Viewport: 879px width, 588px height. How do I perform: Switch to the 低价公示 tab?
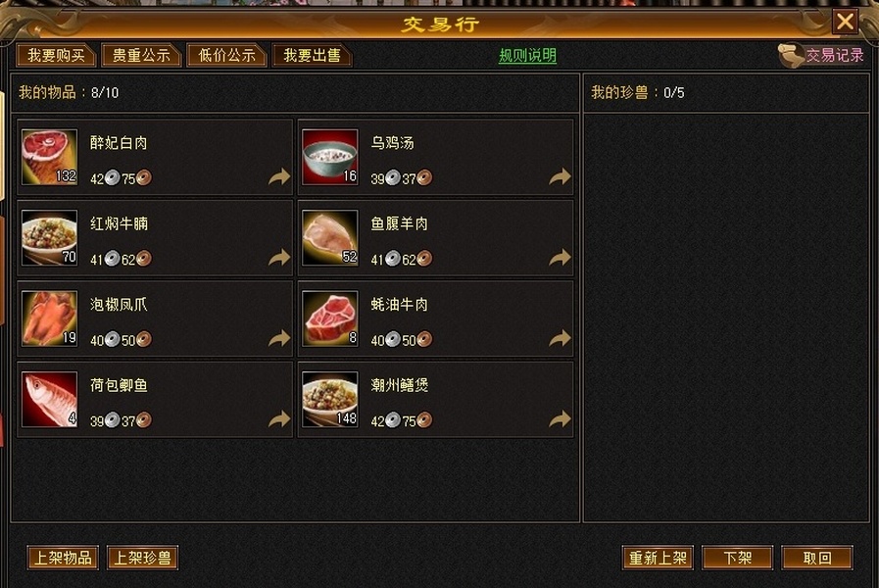click(226, 56)
